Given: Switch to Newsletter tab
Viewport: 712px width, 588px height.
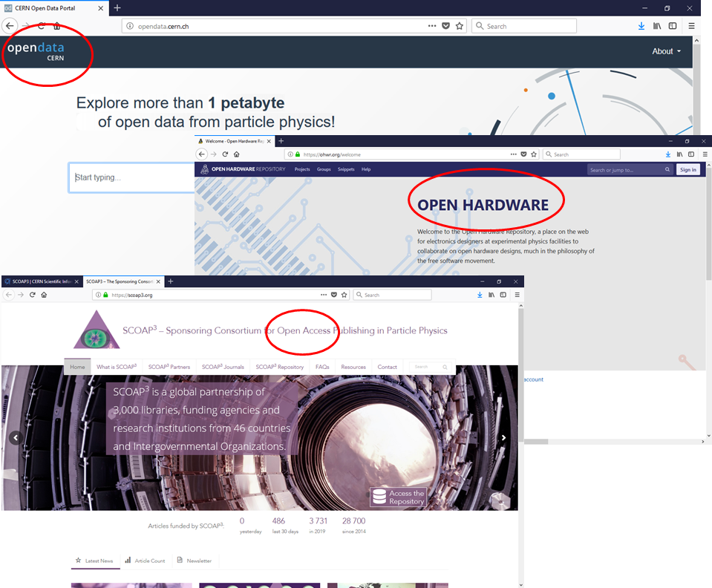Looking at the screenshot, I should [195, 561].
